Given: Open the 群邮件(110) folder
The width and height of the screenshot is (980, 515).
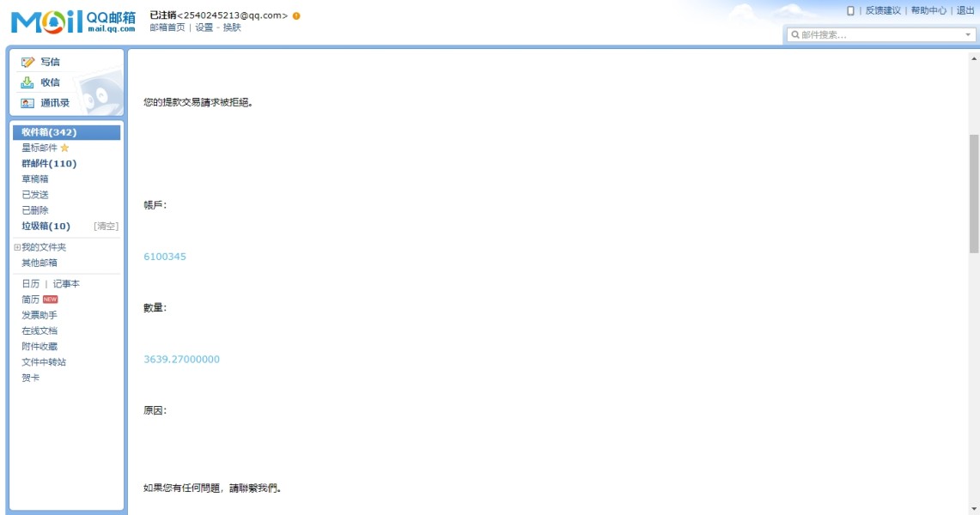Looking at the screenshot, I should pyautogui.click(x=49, y=164).
